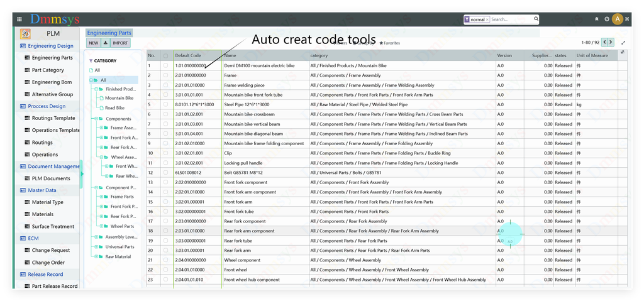The width and height of the screenshot is (644, 301).
Task: Open the activities clock icon
Action: [607, 19]
